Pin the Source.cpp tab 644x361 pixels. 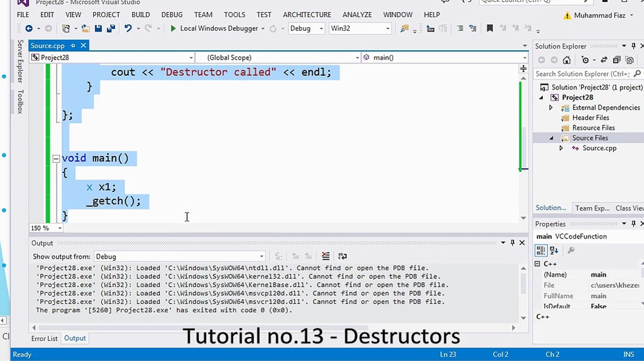[x=73, y=46]
